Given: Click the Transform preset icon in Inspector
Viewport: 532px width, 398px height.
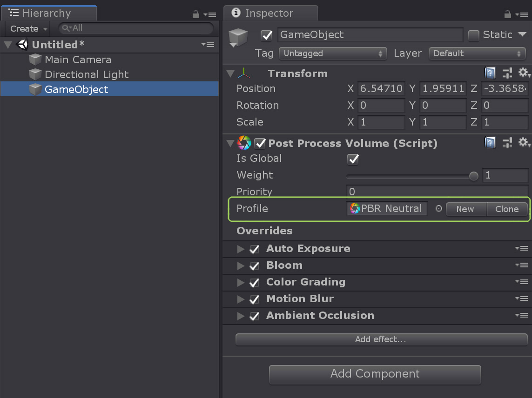Looking at the screenshot, I should [x=507, y=73].
